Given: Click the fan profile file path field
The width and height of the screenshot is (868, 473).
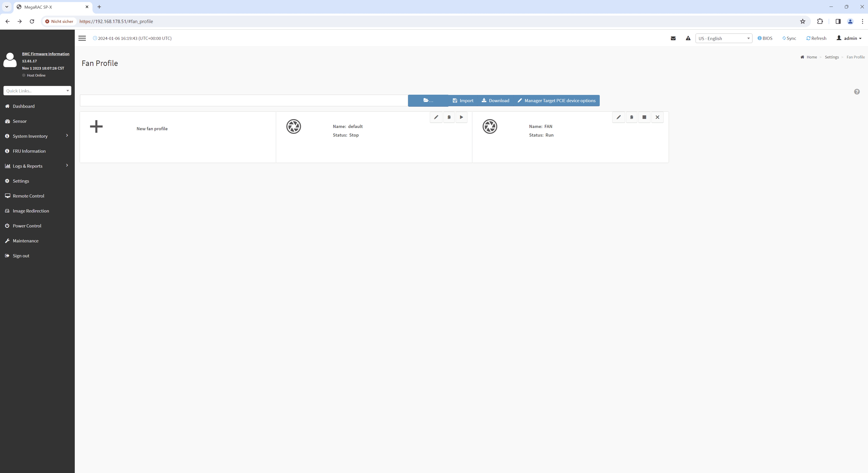Looking at the screenshot, I should 244,101.
